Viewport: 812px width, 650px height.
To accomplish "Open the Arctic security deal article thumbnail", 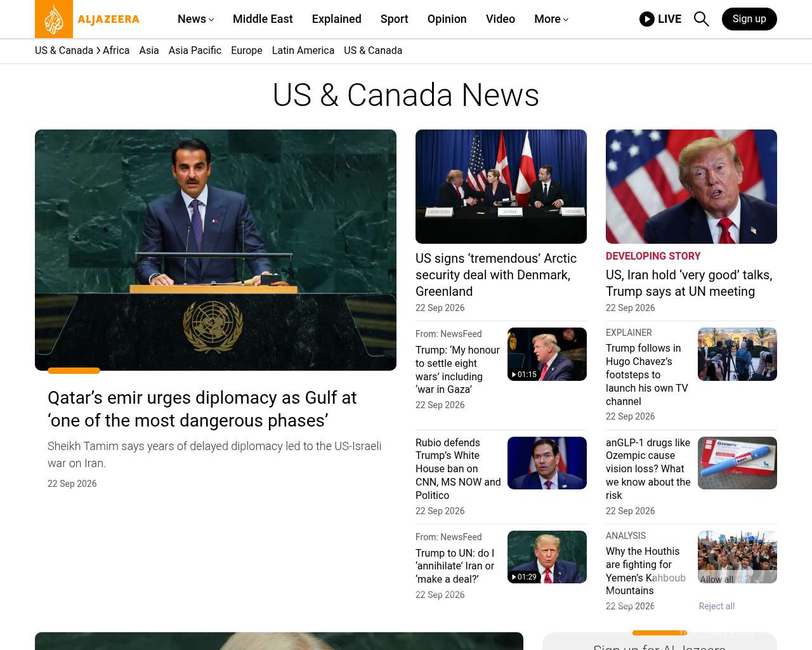I will click(x=501, y=187).
